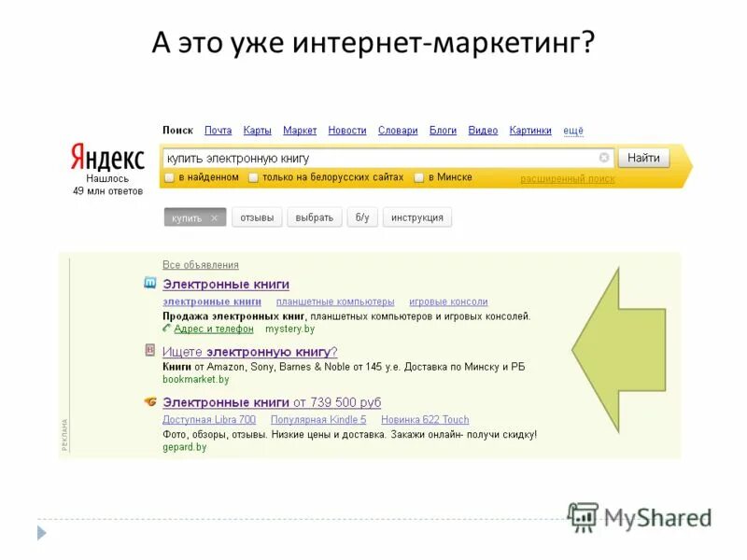Click 'Доступная Libra 700' sublink
This screenshot has height=560, width=747.
point(209,419)
